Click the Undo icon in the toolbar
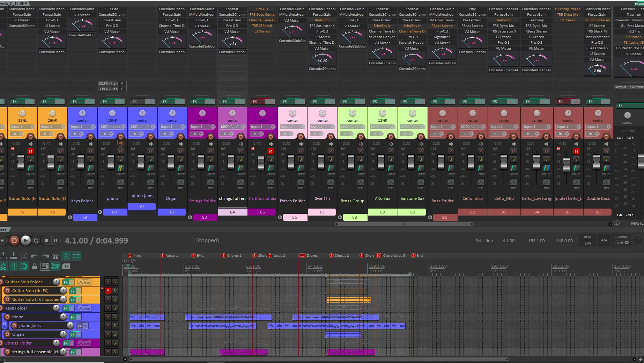This screenshot has height=363, width=644. 34,256
